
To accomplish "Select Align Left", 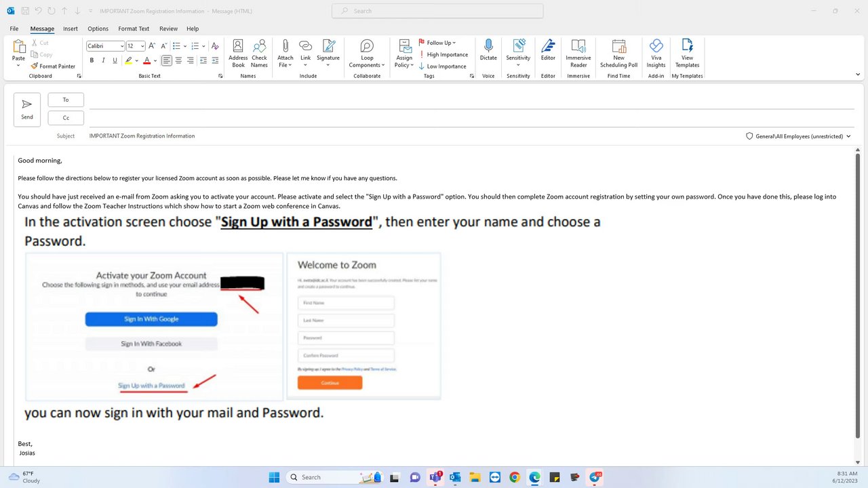I will [167, 60].
